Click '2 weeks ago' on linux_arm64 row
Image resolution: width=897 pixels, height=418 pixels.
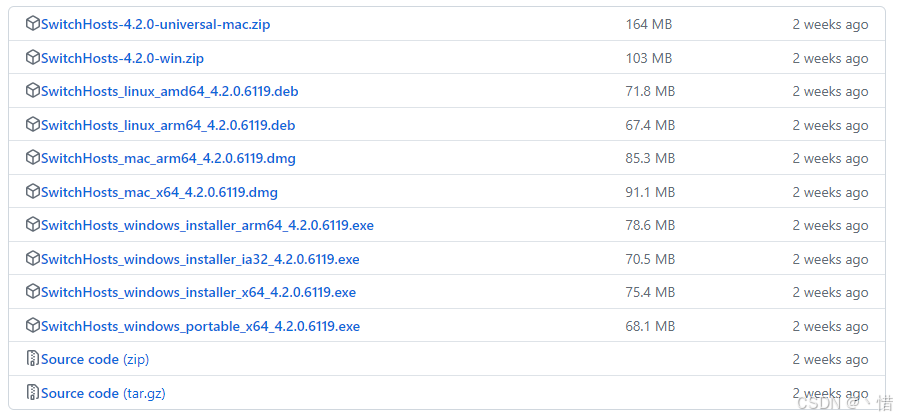(x=830, y=125)
